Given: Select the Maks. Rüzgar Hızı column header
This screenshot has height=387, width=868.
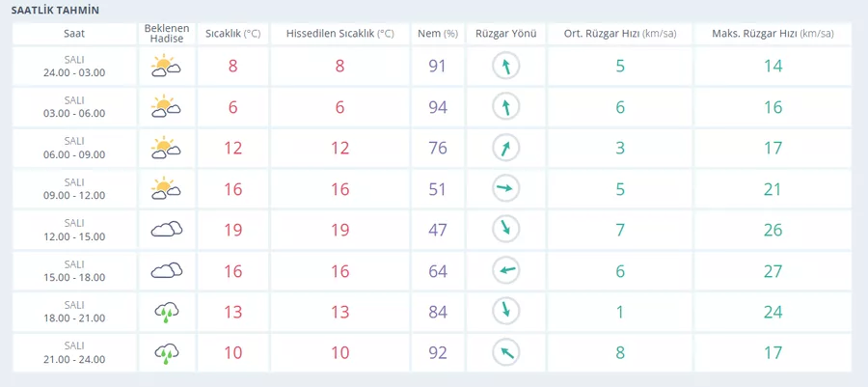Looking at the screenshot, I should click(773, 34).
